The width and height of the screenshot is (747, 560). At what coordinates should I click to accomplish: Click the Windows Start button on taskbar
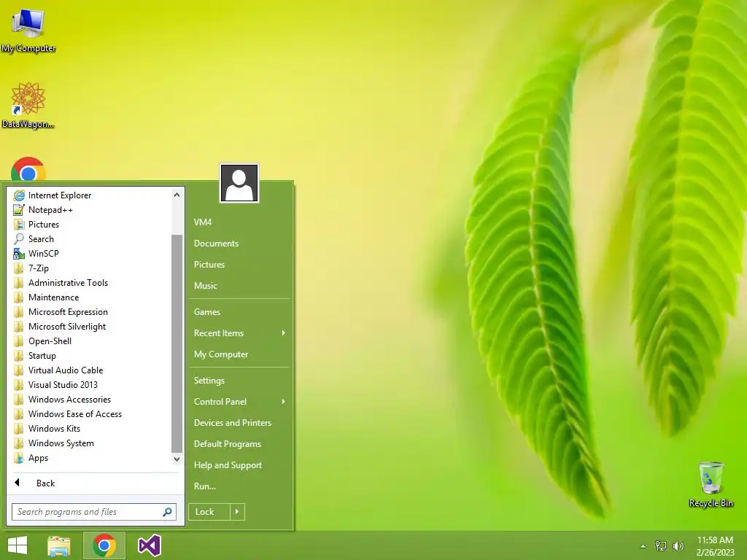point(18,545)
